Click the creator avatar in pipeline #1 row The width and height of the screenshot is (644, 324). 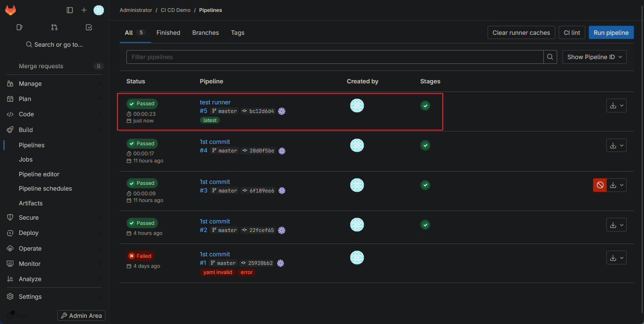click(357, 257)
